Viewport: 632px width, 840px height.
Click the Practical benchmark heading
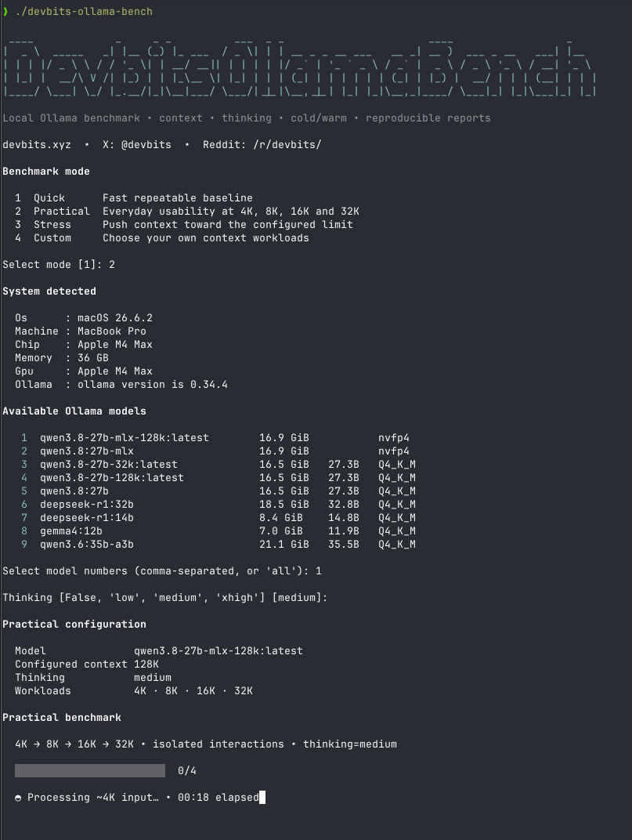(x=62, y=718)
